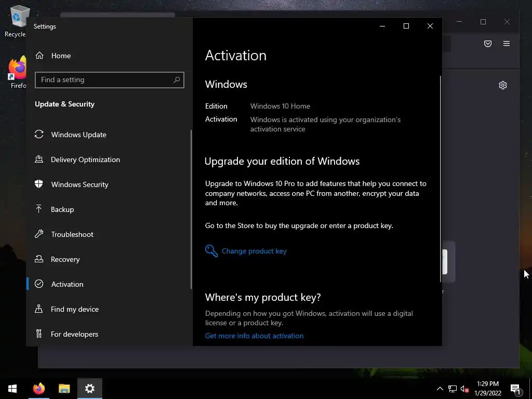Viewport: 532px width, 399px height.
Task: Click the Delivery Optimization icon
Action: 39,159
